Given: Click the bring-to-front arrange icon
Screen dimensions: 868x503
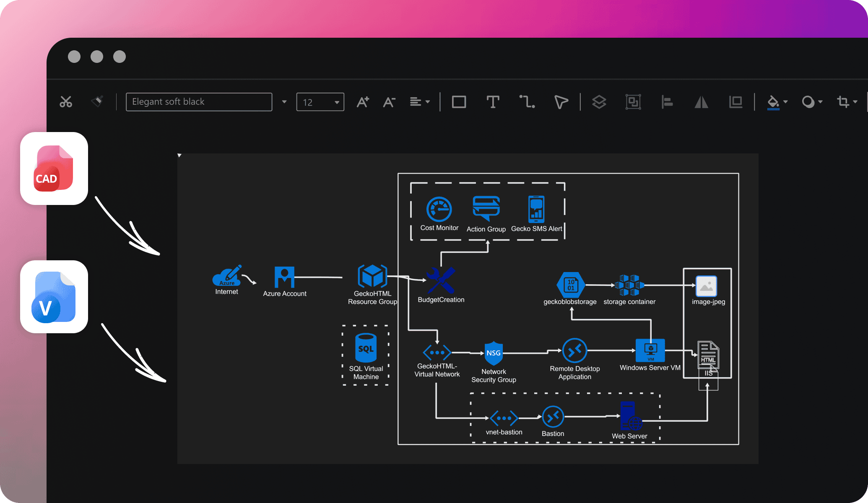Looking at the screenshot, I should pos(735,102).
